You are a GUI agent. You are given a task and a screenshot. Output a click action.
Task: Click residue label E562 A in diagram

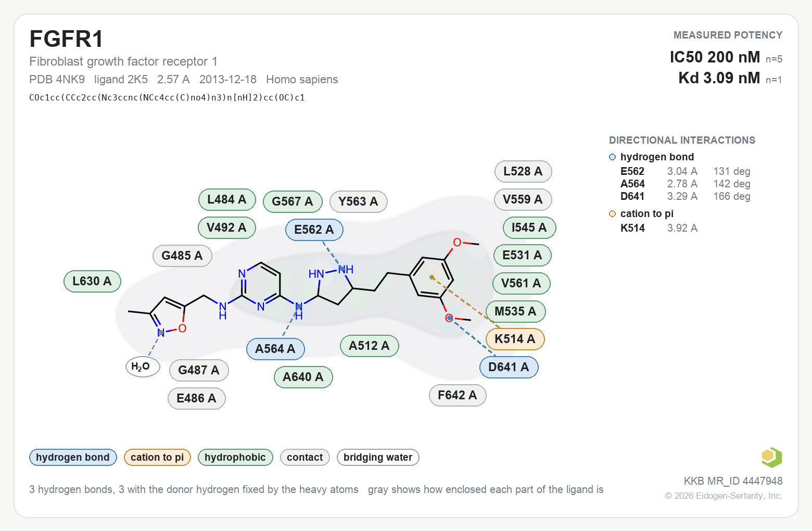[x=314, y=230]
